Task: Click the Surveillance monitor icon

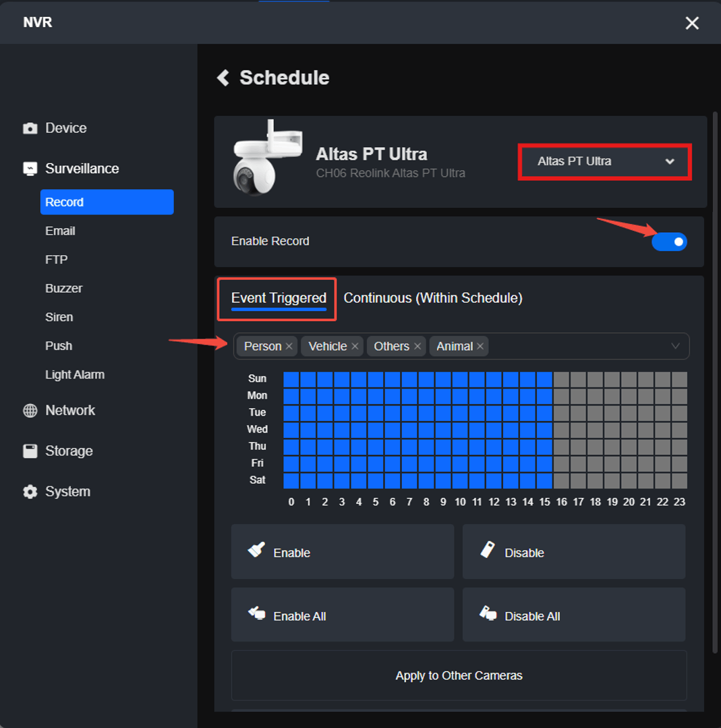Action: coord(30,169)
